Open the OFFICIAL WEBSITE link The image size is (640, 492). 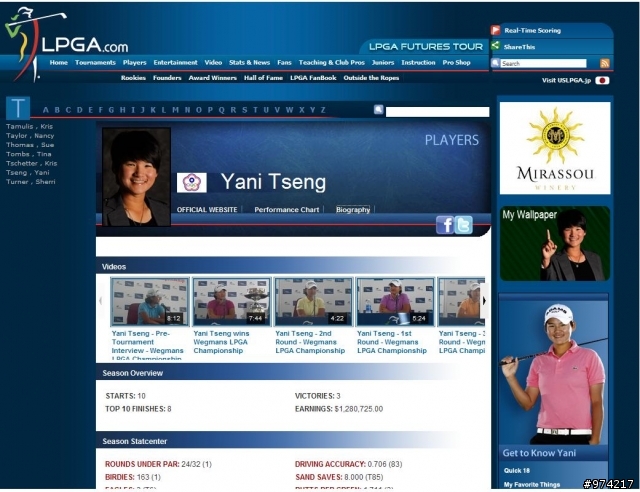point(207,209)
